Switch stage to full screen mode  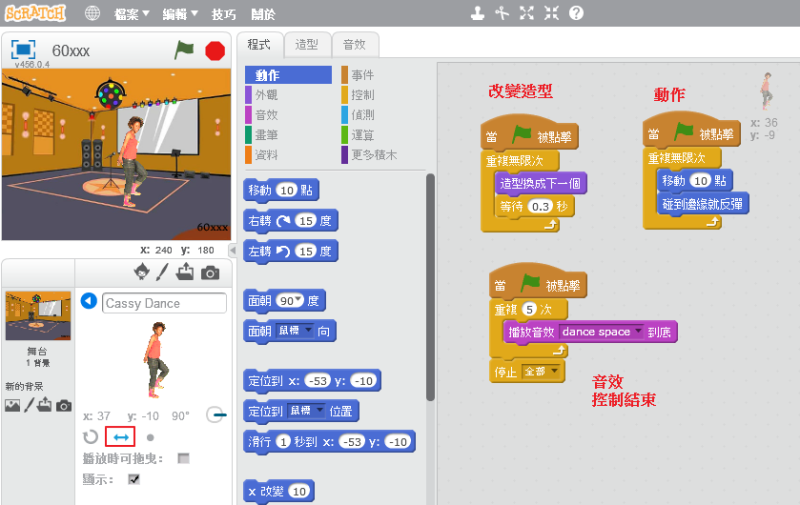click(x=25, y=49)
